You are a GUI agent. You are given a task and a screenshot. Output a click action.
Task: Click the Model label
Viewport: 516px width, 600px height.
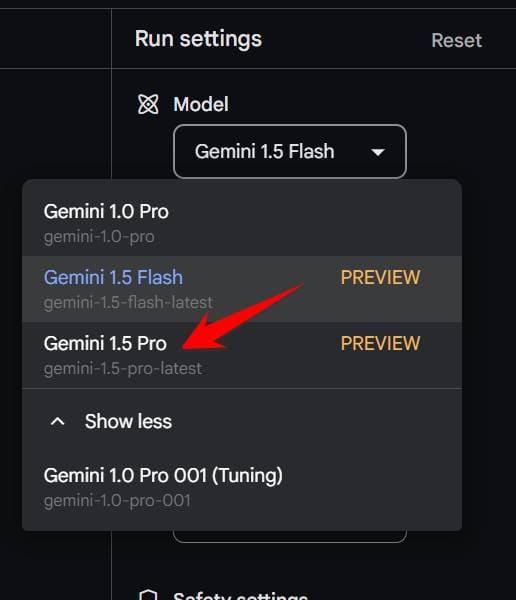click(201, 104)
